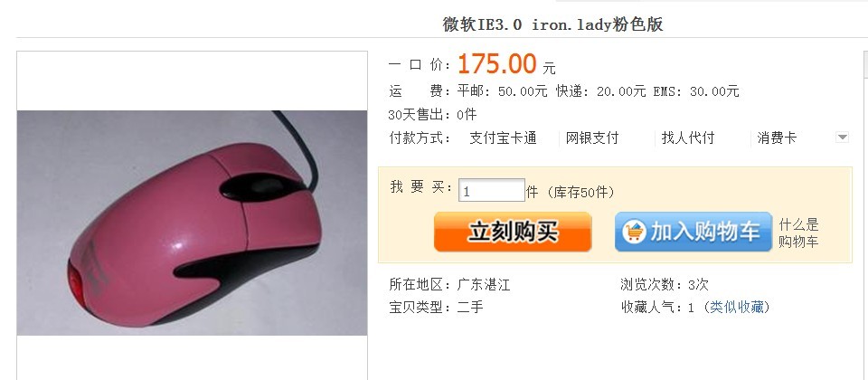Click the 宝贝类型 二手 item type text
Screen dimensions: 868x380
[x=436, y=307]
